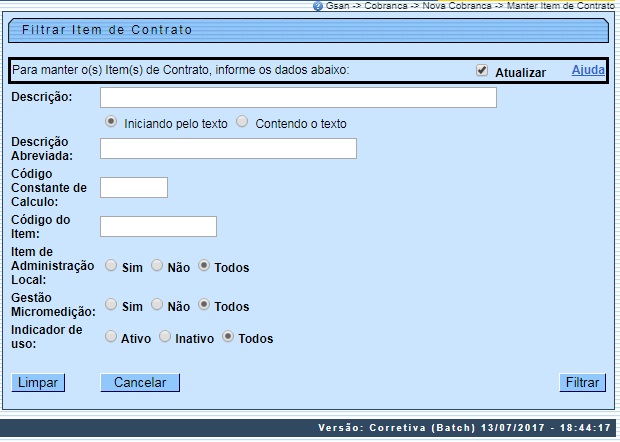
Task: Click the Filtrar button
Action: (x=582, y=383)
